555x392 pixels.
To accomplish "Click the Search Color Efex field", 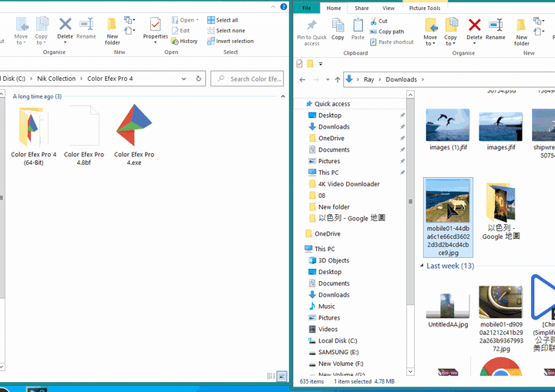I will click(254, 79).
